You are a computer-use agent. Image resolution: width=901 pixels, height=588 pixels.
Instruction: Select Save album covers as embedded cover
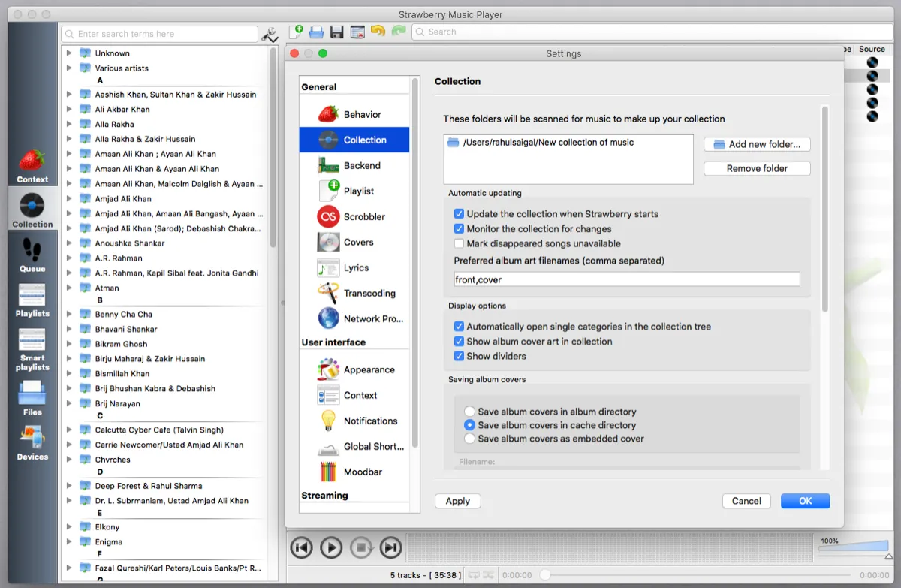pyautogui.click(x=469, y=439)
